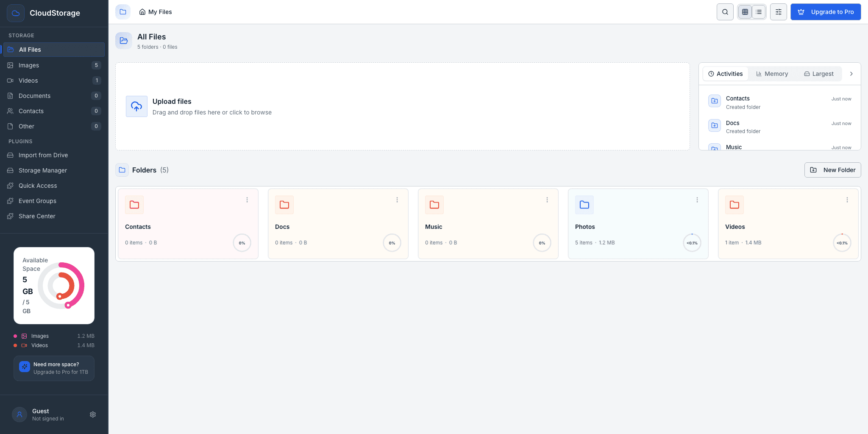Open Documents category in sidebar

(x=54, y=96)
